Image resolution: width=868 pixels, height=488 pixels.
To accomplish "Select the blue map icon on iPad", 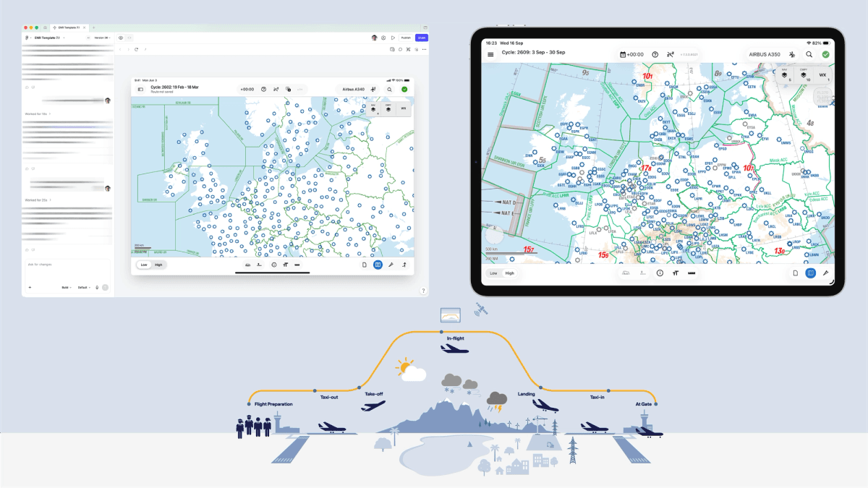I will pos(810,273).
